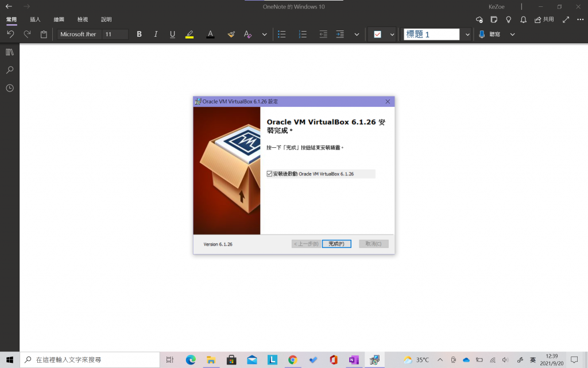The height and width of the screenshot is (368, 588).
Task: Click the taskbar search box
Action: pyautogui.click(x=90, y=360)
